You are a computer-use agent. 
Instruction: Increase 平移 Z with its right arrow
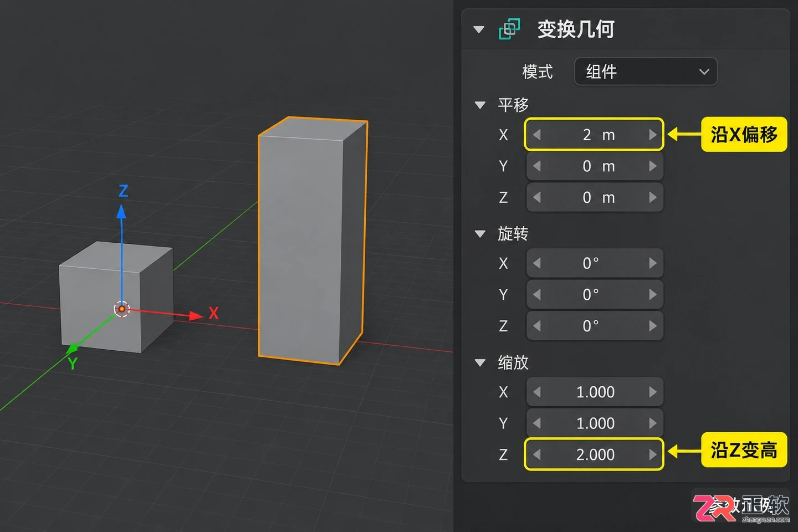653,197
